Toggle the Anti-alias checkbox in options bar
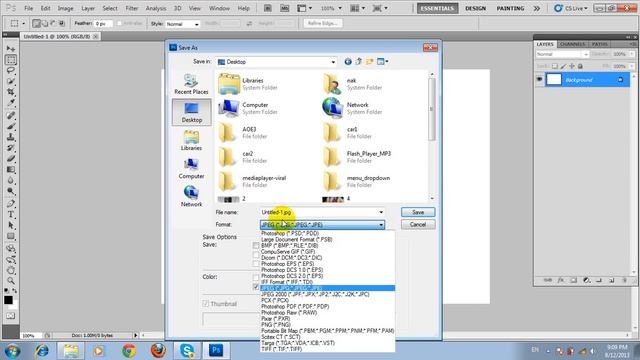Screen dimensions: 640x360 pyautogui.click(x=120, y=24)
